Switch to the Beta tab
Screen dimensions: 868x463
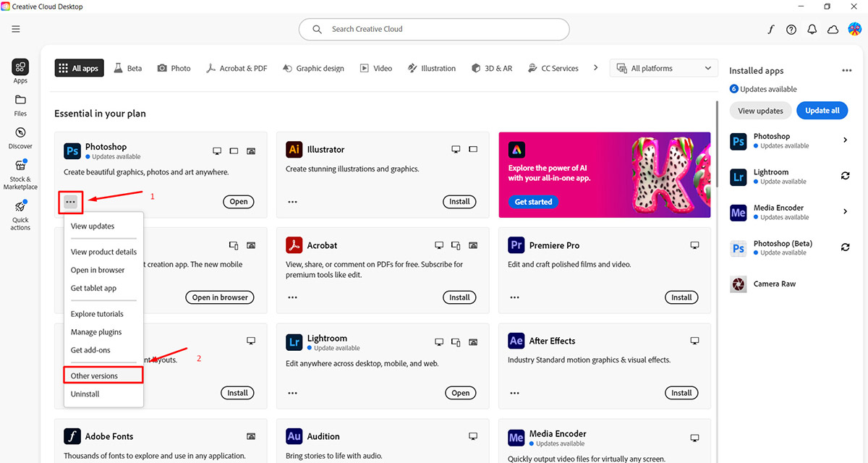128,68
